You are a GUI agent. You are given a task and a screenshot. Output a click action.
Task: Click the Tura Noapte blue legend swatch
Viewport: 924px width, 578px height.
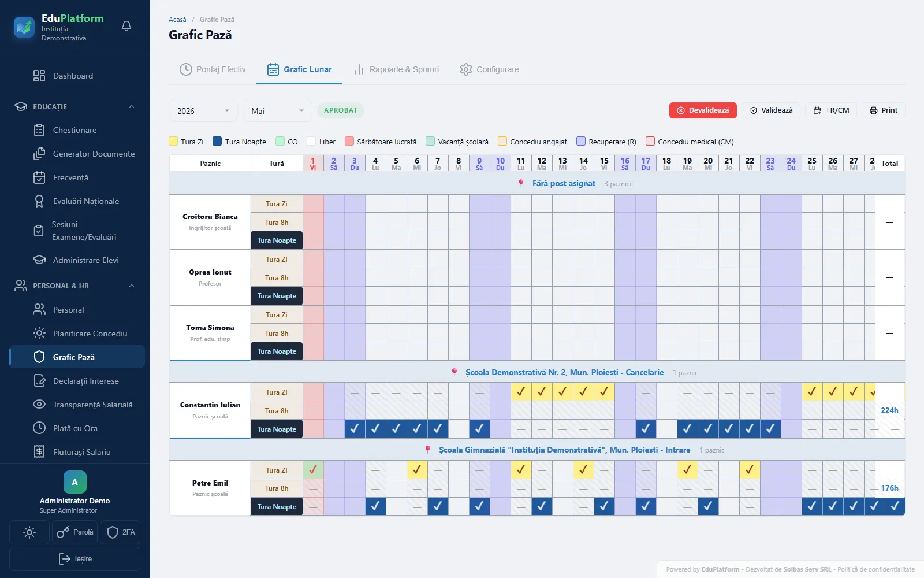[217, 141]
